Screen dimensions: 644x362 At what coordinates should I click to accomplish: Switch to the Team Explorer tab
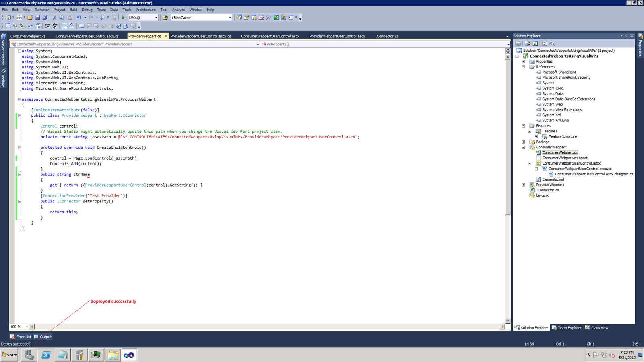pos(566,328)
